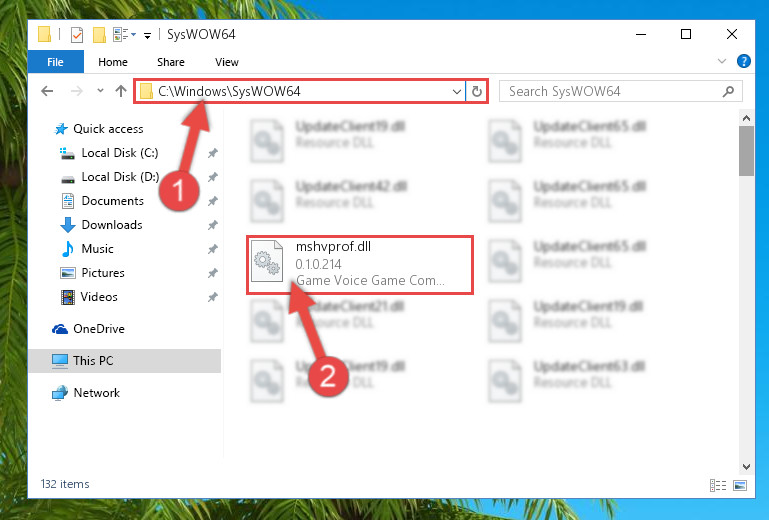This screenshot has height=520, width=769.
Task: Click the Game Voice Game Com... description text
Action: coord(370,280)
